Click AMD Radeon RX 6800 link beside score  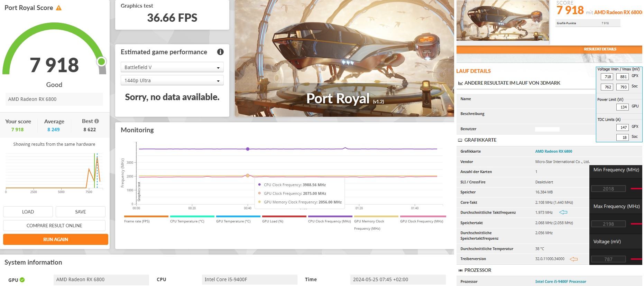click(x=618, y=12)
